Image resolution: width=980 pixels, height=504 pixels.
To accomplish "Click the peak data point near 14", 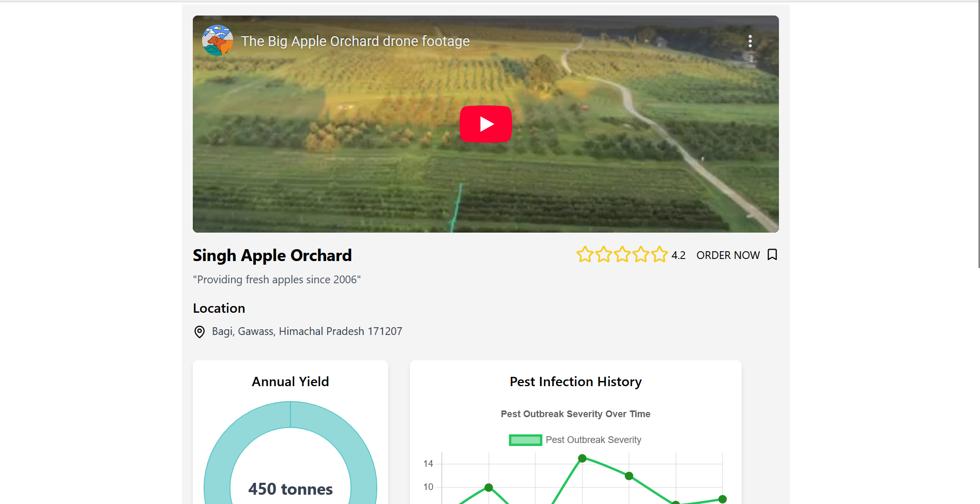I will (582, 459).
